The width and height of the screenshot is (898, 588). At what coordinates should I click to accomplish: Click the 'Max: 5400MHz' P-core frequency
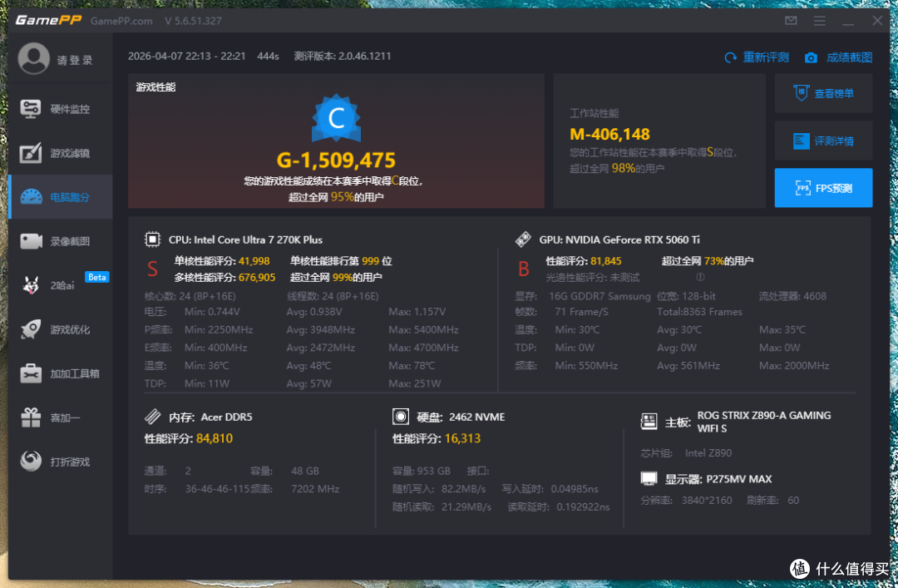(x=423, y=329)
